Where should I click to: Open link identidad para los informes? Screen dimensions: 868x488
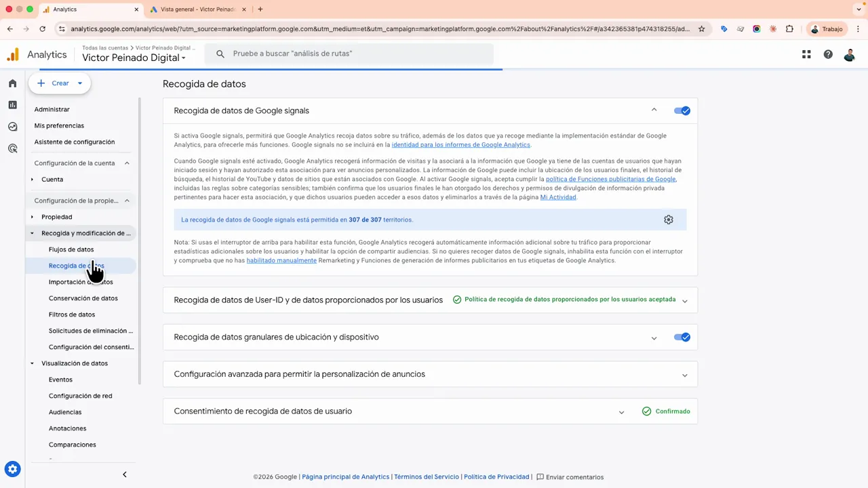[x=461, y=145]
